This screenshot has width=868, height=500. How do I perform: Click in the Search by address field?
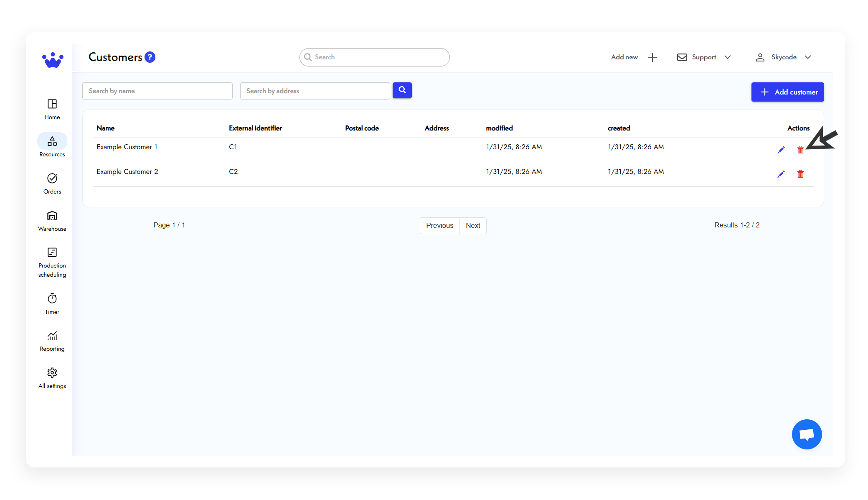315,91
